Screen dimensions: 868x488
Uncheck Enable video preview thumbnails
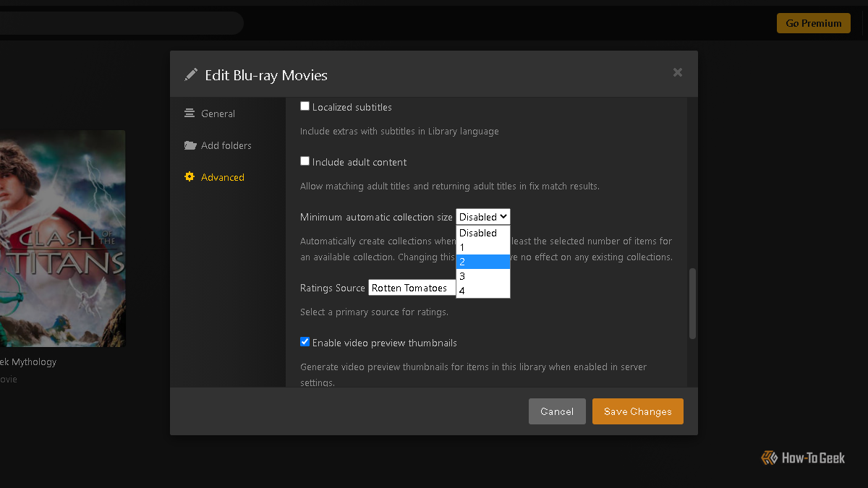click(305, 342)
